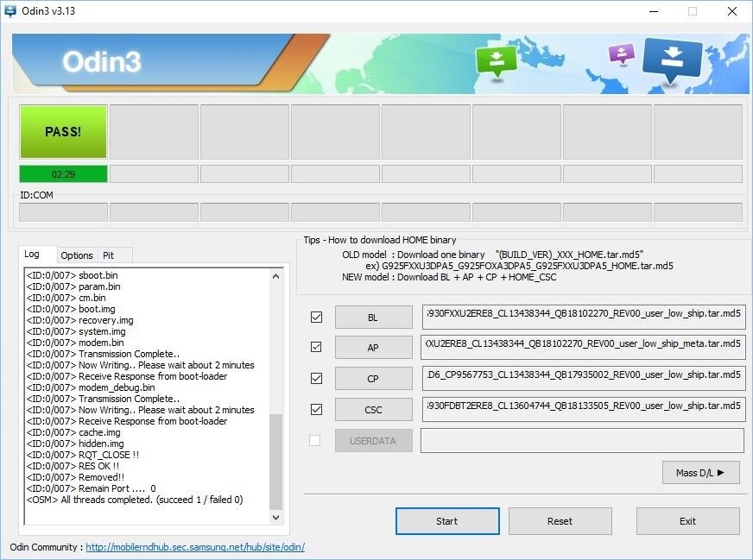Select the 'hidden.img' log line
753x560 pixels.
(75, 444)
